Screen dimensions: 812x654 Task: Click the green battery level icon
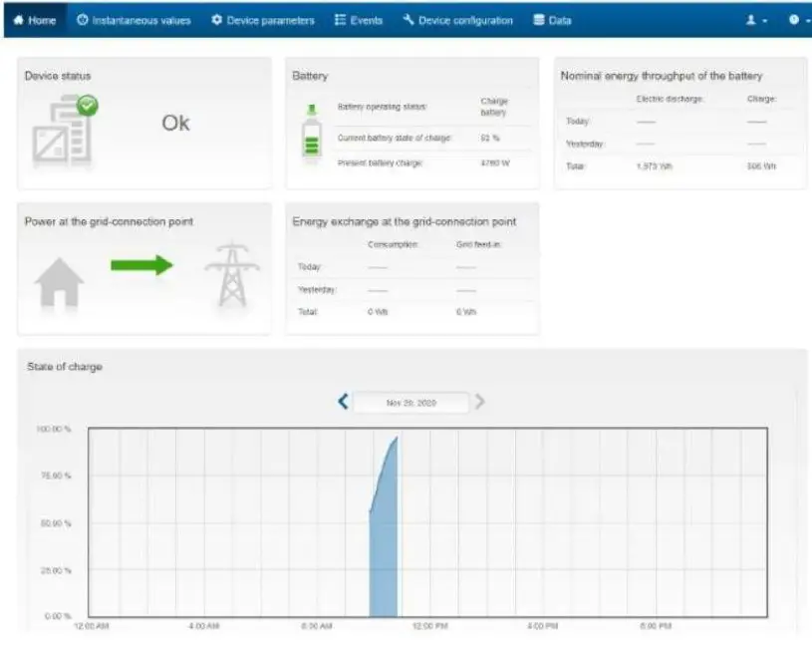312,134
